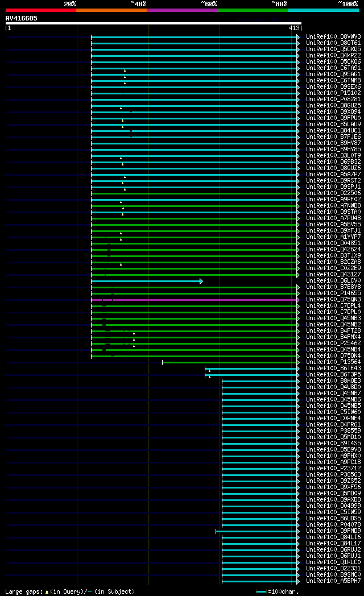This screenshot has width=364, height=596.
Task: Select subject label UniRef100_Q9FPU0
Action: [x=333, y=118]
